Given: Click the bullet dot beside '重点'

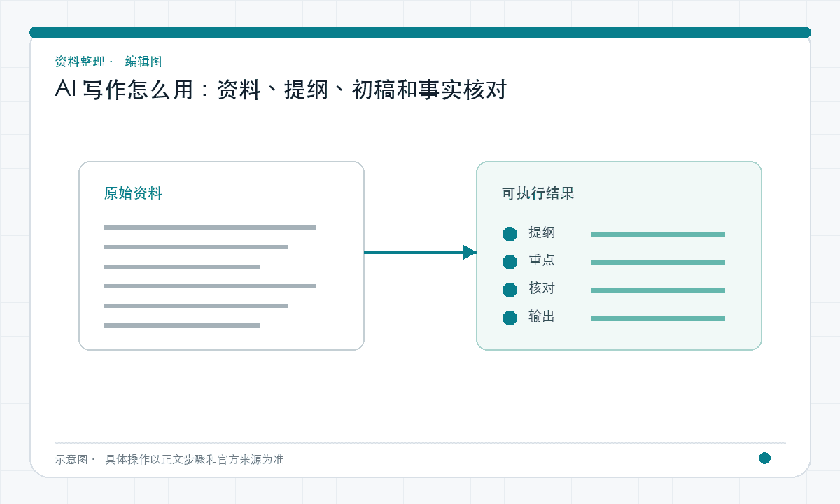Looking at the screenshot, I should (x=510, y=262).
